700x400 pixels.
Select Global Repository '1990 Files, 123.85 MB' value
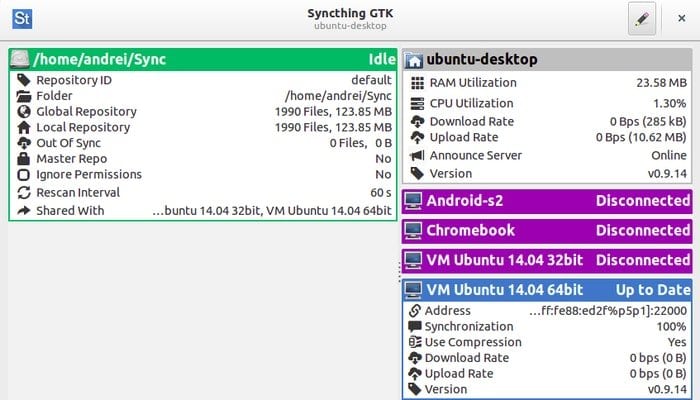coord(333,112)
